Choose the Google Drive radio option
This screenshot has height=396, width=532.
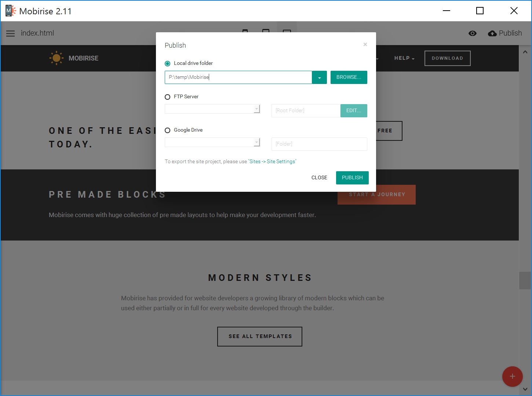168,130
